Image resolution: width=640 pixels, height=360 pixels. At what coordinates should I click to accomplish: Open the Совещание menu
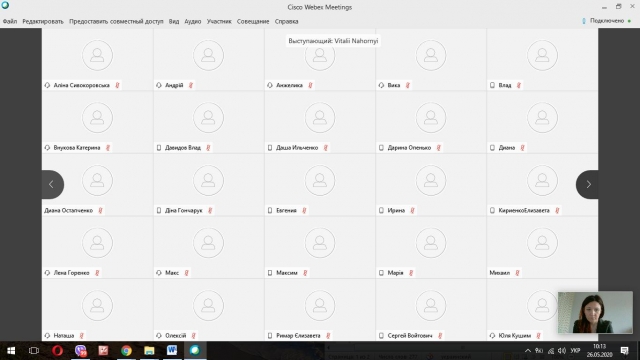click(253, 21)
